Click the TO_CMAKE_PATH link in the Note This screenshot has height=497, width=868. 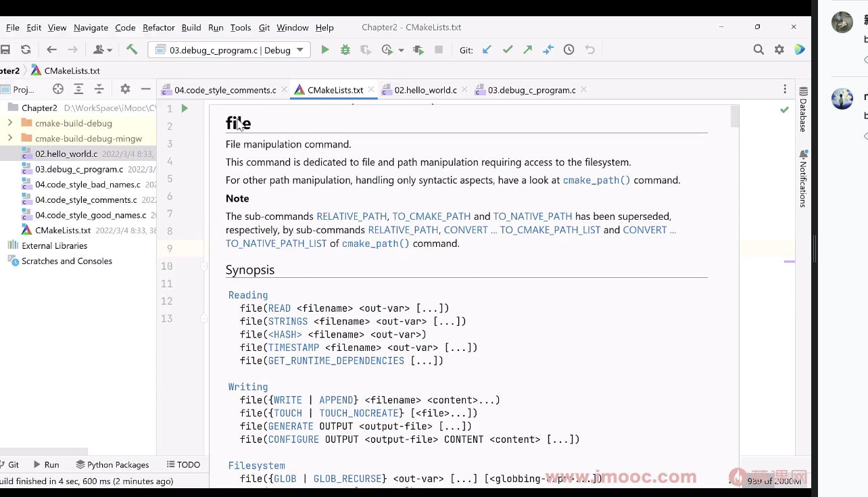pyautogui.click(x=431, y=216)
